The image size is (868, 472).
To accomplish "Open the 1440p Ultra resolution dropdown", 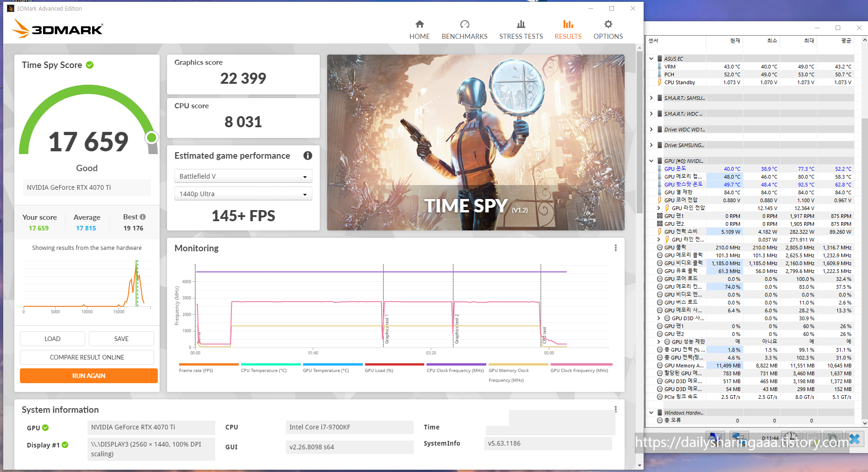I will 243,194.
